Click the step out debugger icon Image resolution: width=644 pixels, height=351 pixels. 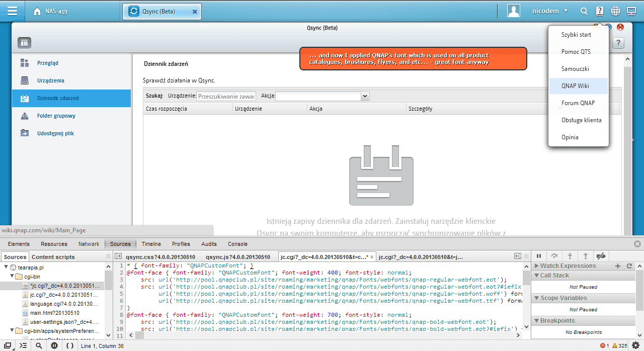point(586,256)
